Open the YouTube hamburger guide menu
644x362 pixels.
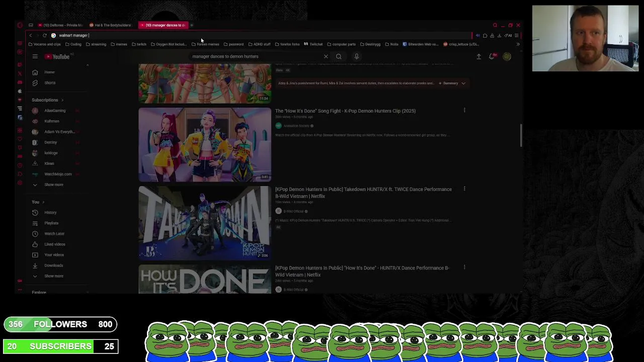[35, 57]
